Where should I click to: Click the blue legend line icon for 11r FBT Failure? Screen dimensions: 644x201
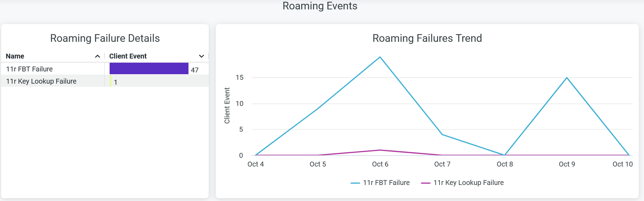(355, 183)
